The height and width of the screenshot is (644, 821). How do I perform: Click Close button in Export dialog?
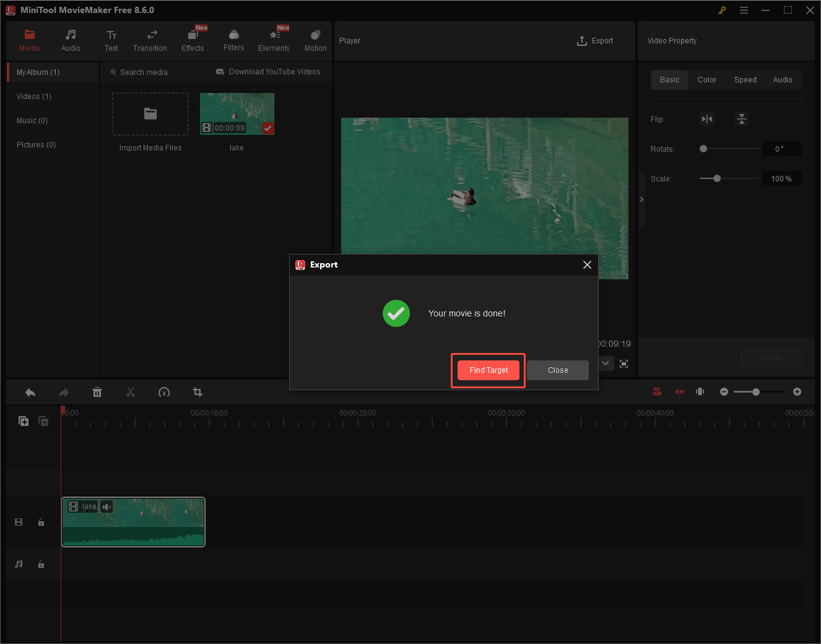pyautogui.click(x=558, y=370)
